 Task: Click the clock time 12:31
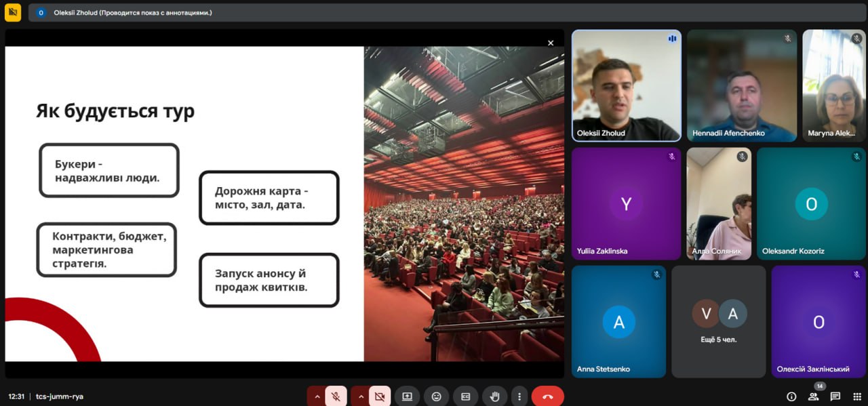coord(16,397)
